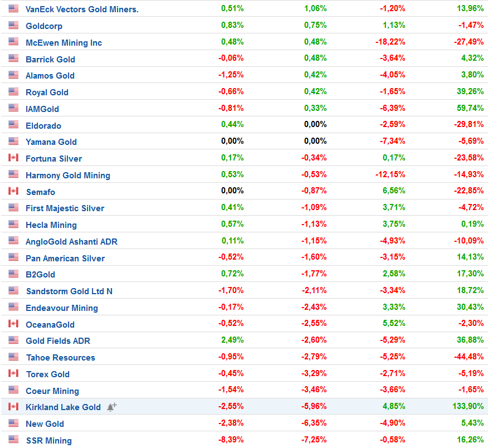Select the 13,96% value for VanEck Vectors
The image size is (488, 448).
click(470, 8)
